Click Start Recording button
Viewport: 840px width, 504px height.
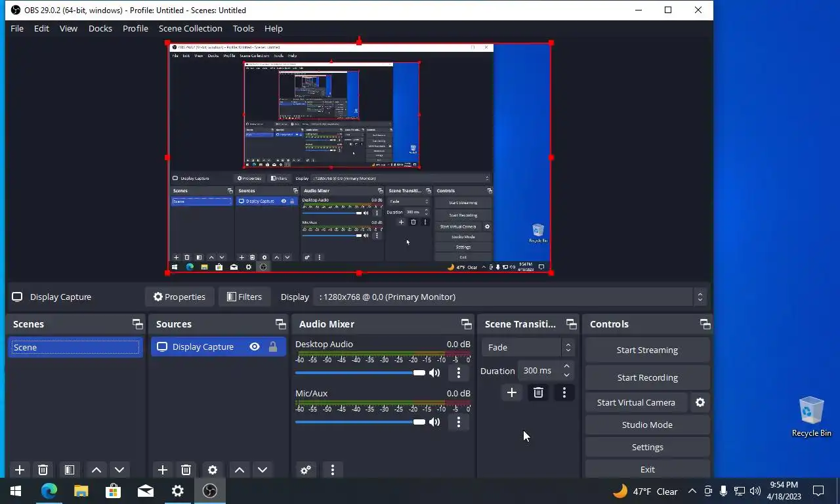click(647, 377)
